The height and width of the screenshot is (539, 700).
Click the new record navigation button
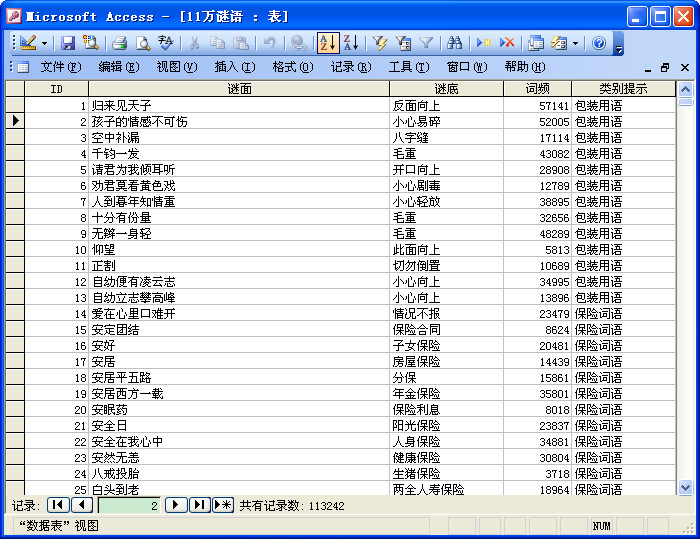(x=223, y=505)
